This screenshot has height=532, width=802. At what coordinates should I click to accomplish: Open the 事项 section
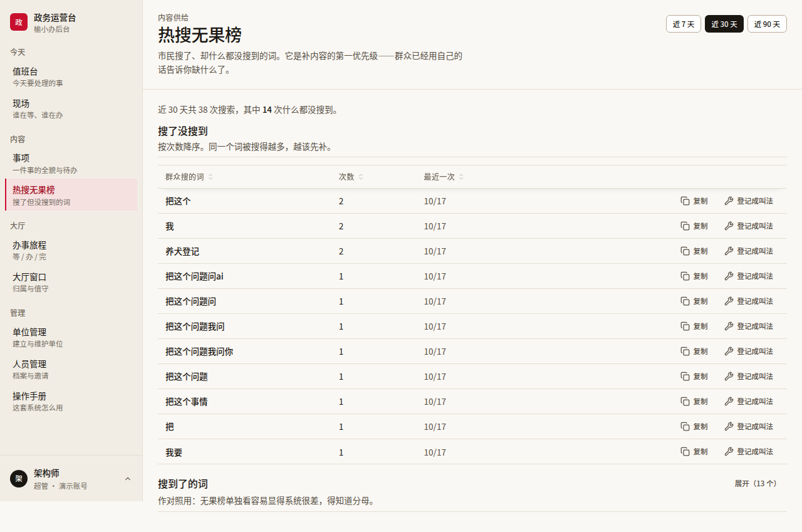coord(71,164)
